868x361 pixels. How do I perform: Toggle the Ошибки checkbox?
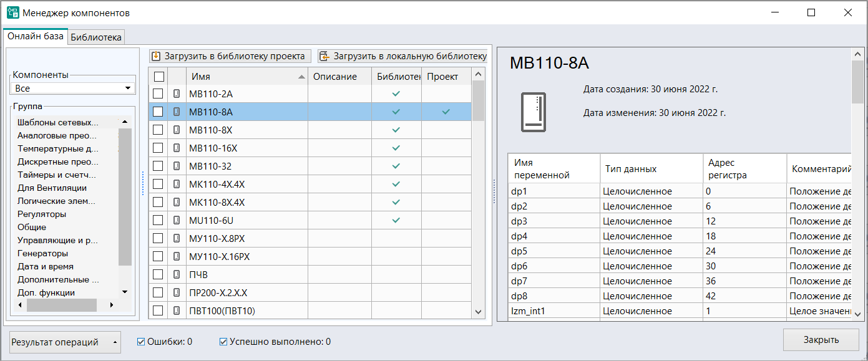tap(141, 342)
